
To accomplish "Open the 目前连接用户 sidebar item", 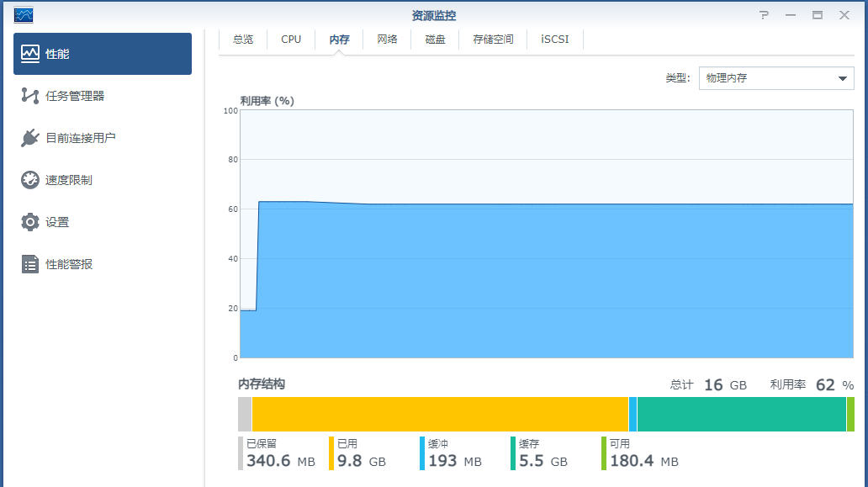I will [103, 138].
